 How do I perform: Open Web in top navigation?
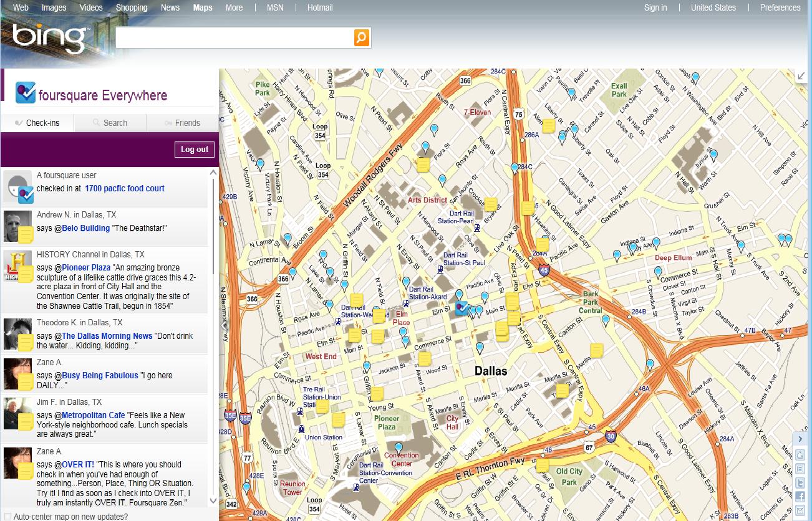click(21, 7)
